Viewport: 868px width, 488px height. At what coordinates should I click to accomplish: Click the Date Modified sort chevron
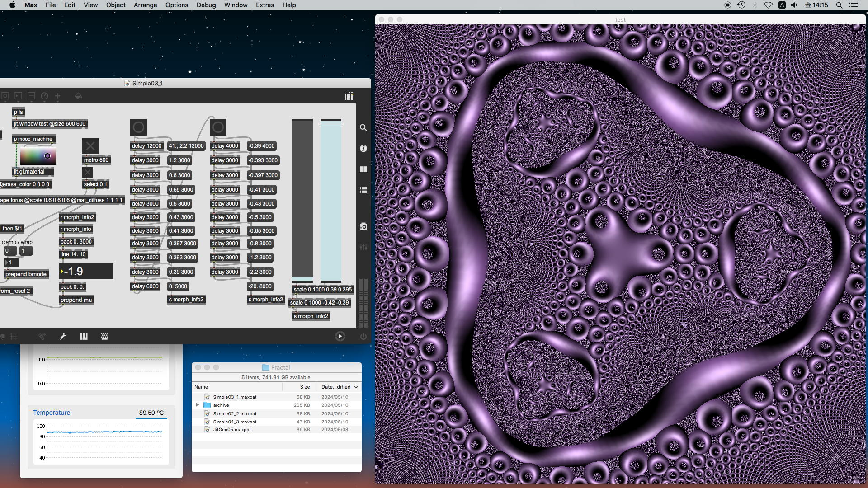[x=356, y=387]
